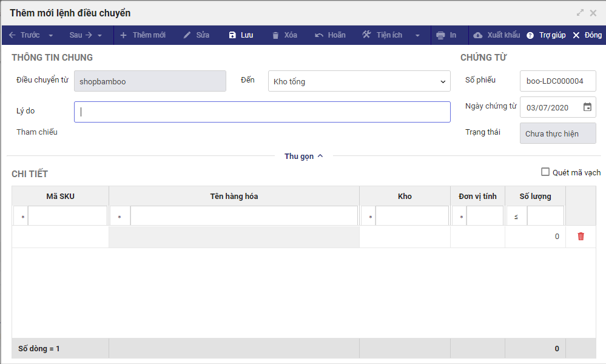Click the Lý do text field

pos(262,112)
